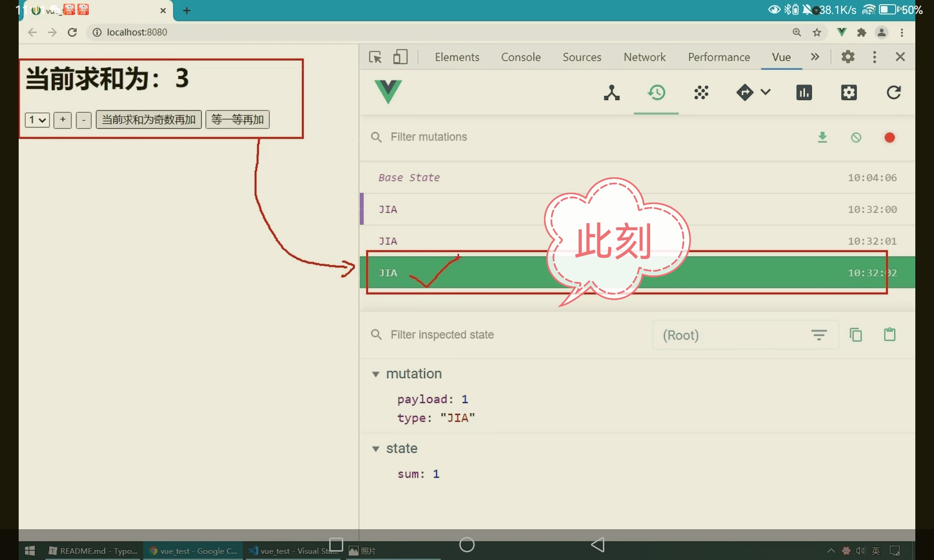Click the 等一等再加 button
The image size is (934, 560).
coord(237,120)
